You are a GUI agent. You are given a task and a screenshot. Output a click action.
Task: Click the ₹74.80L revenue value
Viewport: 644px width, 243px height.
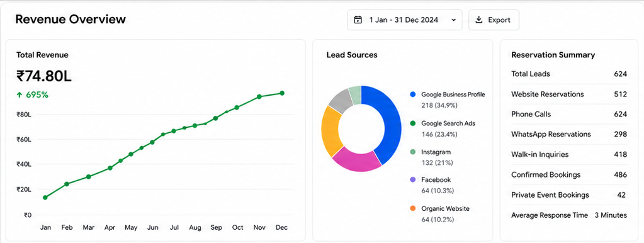(x=44, y=76)
